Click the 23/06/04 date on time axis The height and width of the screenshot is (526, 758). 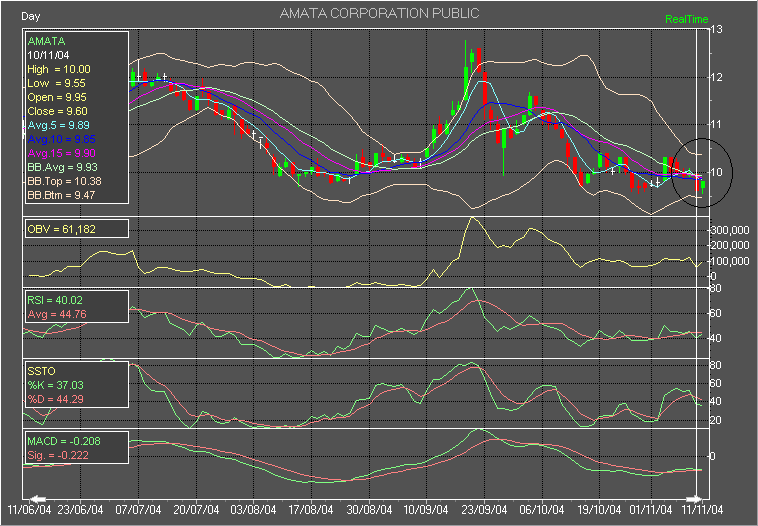pyautogui.click(x=80, y=510)
